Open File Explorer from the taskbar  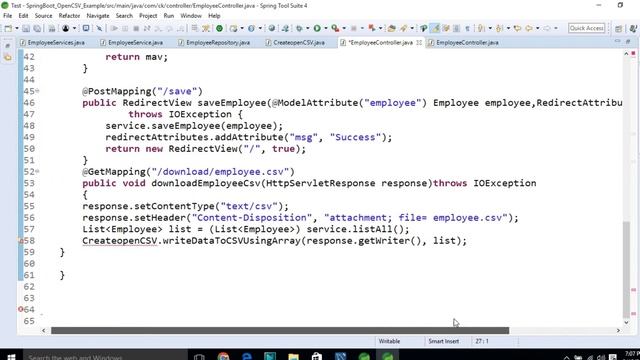293,356
